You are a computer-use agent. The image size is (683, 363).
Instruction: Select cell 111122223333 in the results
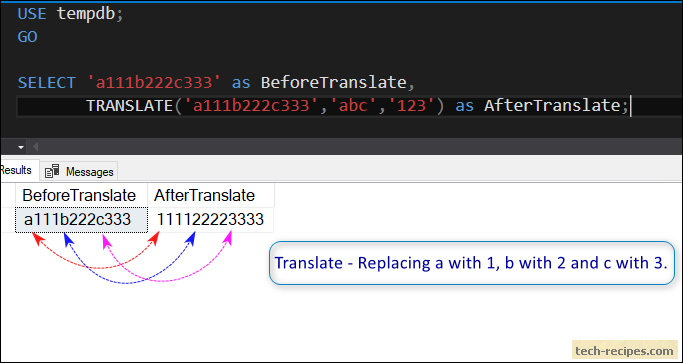coord(211,220)
